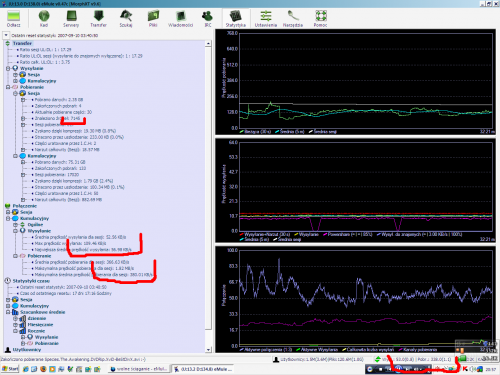Viewport: 500px width, 375px height.
Task: Collapse the Pobieranie Sesja node
Action: pyautogui.click(x=15, y=93)
